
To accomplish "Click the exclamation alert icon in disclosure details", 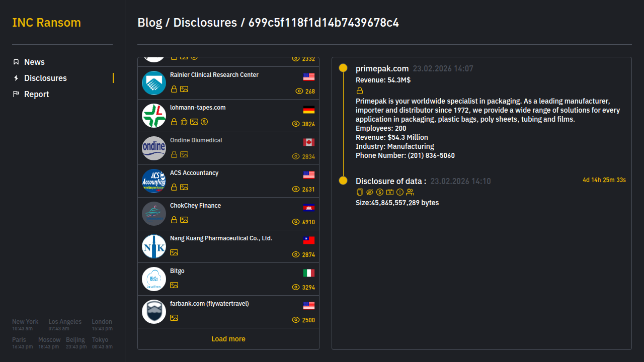I will pos(400,192).
